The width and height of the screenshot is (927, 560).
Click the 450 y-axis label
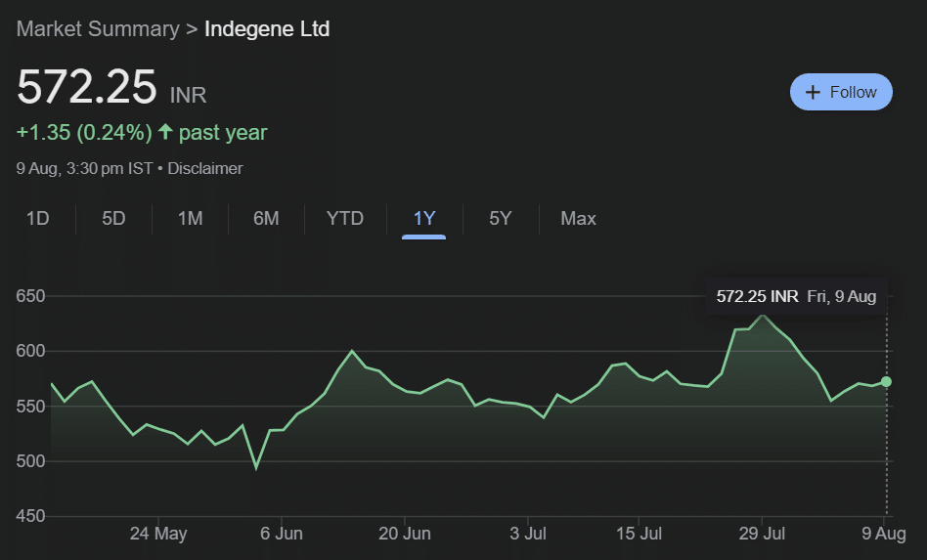click(30, 516)
